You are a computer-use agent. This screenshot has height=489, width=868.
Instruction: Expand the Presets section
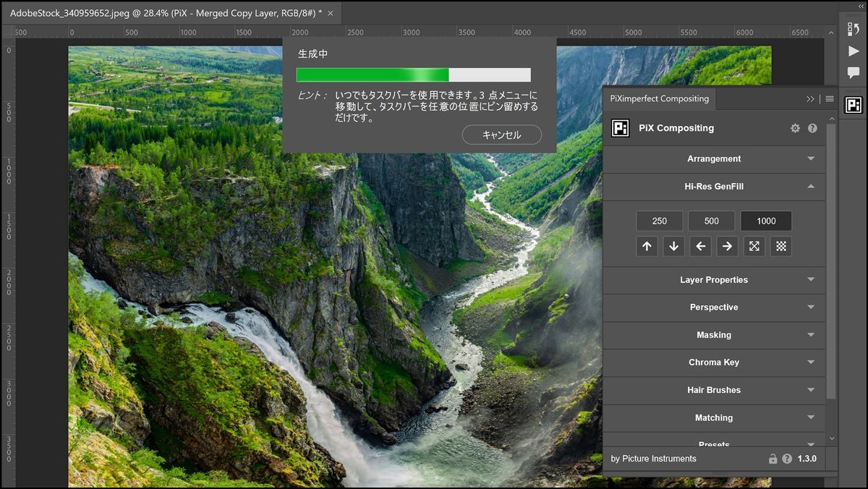click(714, 441)
